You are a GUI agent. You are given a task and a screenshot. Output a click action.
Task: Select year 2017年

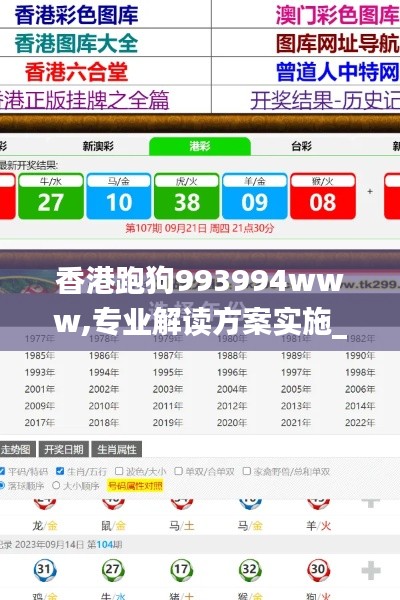point(40,423)
